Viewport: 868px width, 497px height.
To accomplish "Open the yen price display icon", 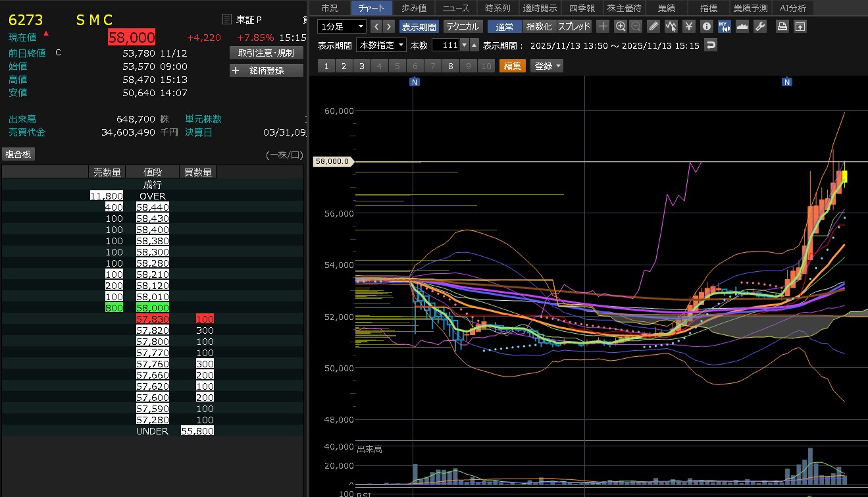I will (688, 26).
